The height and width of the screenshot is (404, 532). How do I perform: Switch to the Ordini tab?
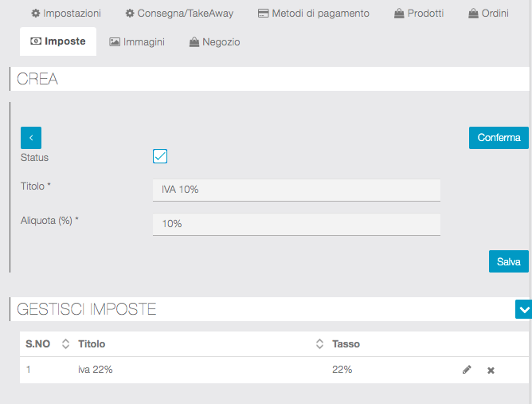(488, 14)
